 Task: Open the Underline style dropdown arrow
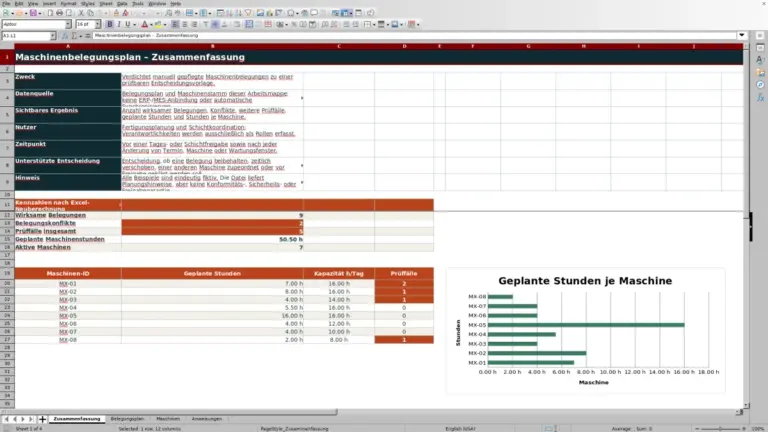tap(134, 24)
